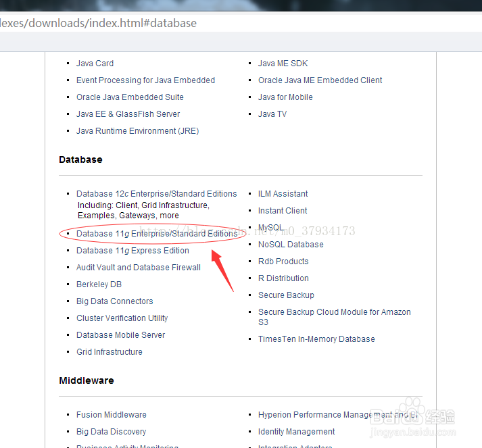
Task: Open Java EE & GlassFish Server link
Action: (x=128, y=114)
